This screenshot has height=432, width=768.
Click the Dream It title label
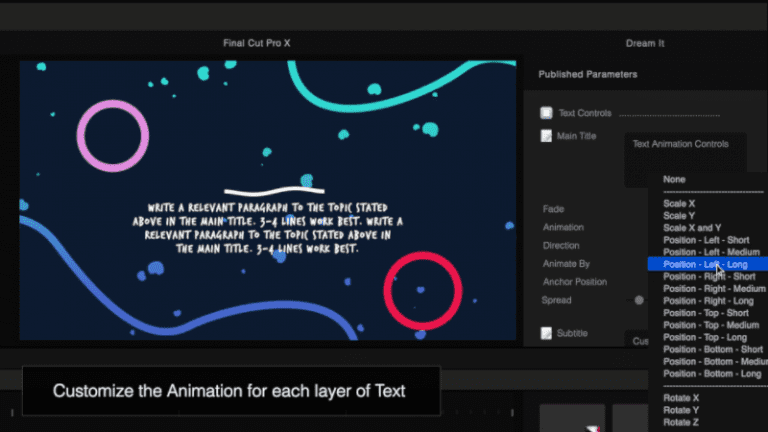coord(645,43)
